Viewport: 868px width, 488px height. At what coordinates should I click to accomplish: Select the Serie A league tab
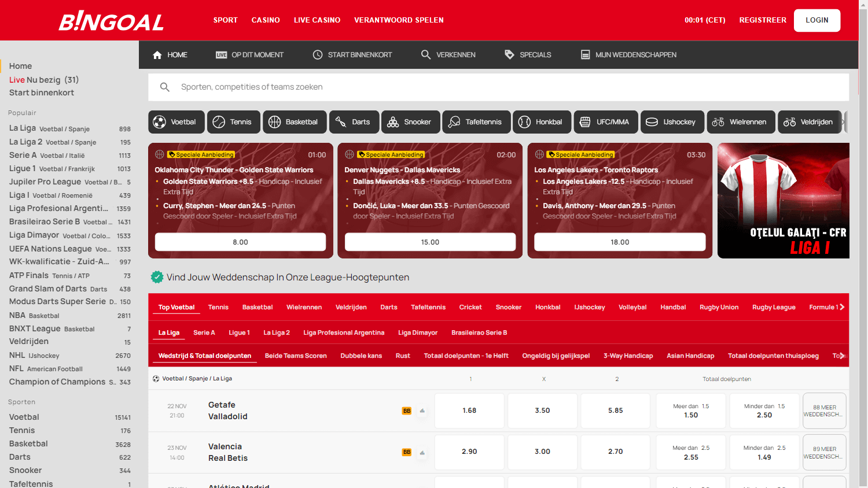204,333
